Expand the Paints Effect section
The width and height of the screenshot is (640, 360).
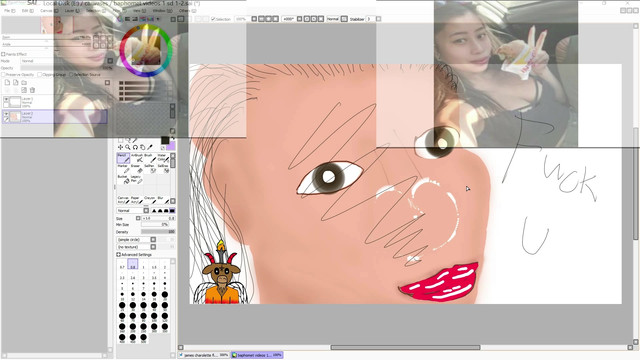click(3, 54)
